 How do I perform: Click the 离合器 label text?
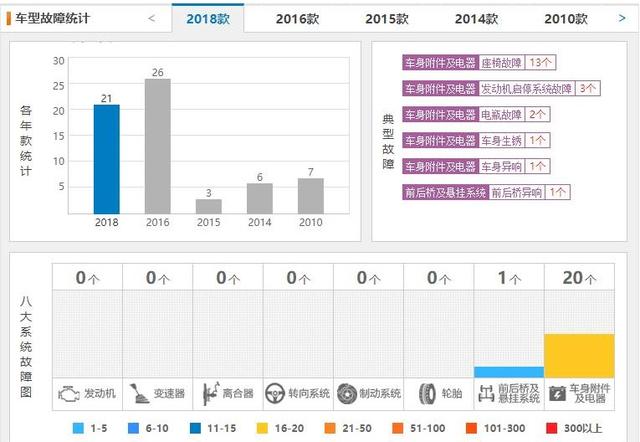pos(238,393)
